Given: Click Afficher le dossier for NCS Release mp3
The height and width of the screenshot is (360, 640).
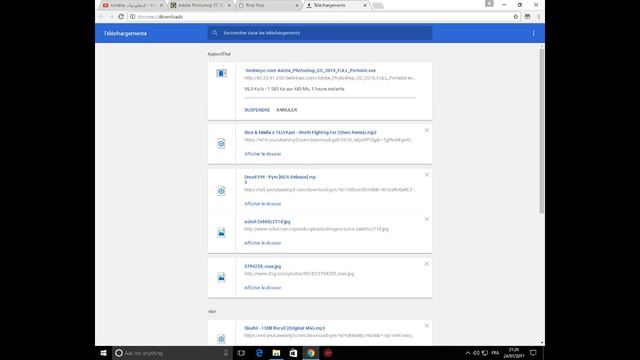Looking at the screenshot, I should (262, 204).
